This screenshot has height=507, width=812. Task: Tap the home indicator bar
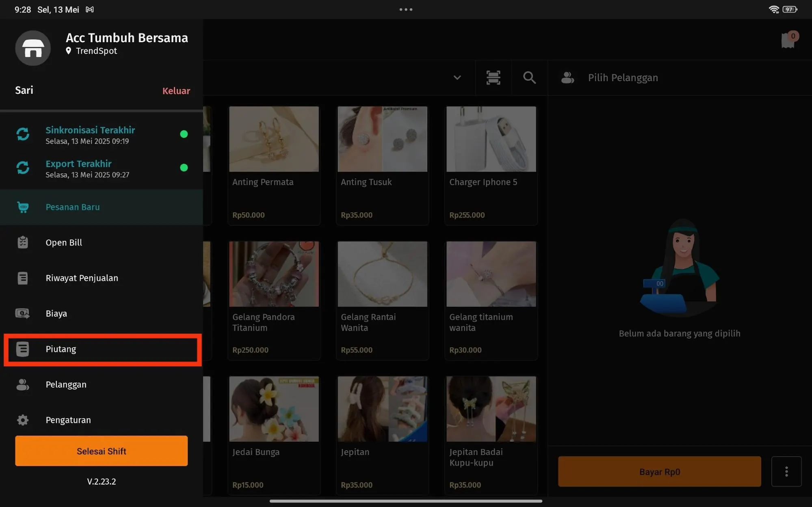(x=406, y=501)
